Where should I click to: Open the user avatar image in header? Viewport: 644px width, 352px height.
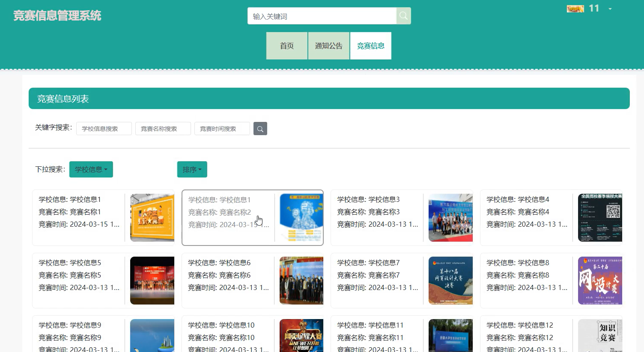click(575, 9)
